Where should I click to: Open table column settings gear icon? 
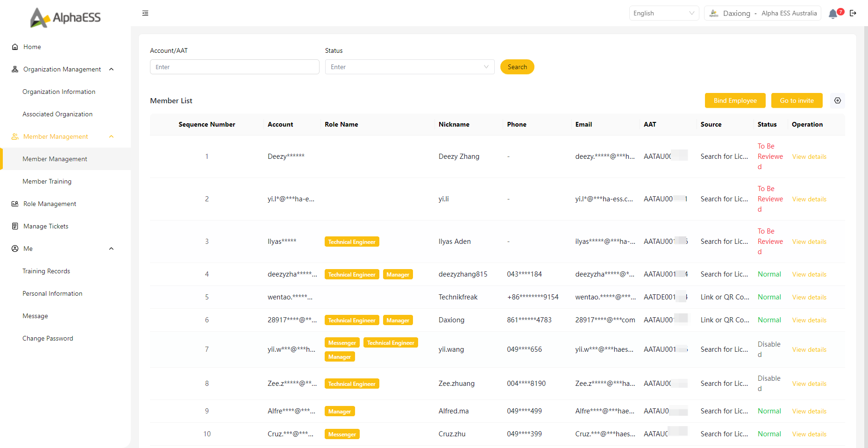tap(838, 100)
